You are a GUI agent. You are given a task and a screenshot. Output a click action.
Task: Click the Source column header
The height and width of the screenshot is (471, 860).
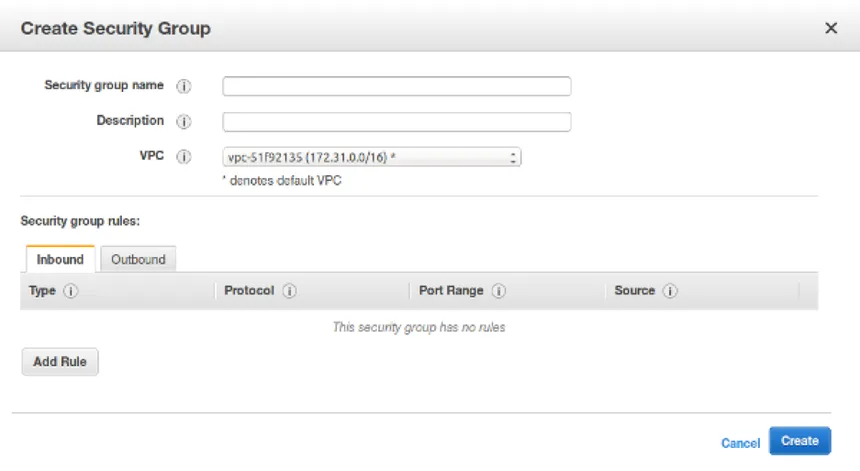click(x=635, y=291)
